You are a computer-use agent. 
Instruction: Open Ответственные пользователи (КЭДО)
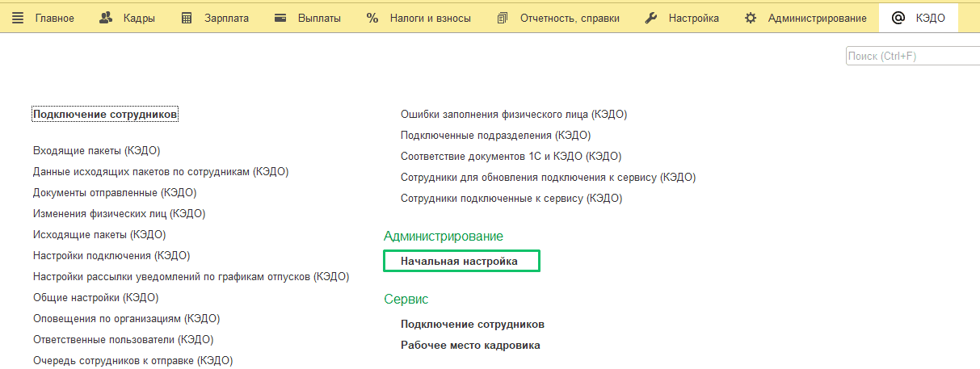[x=123, y=340]
